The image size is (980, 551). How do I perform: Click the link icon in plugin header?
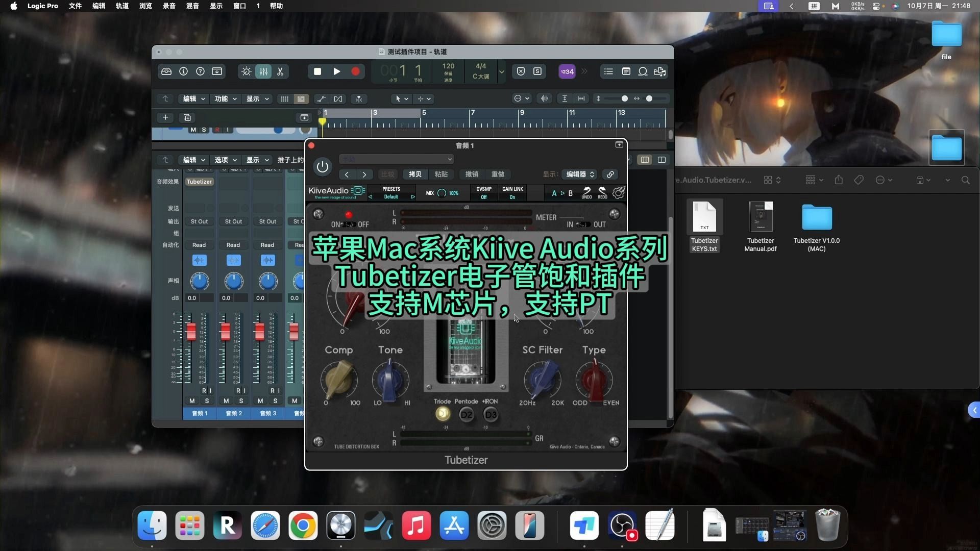point(610,174)
